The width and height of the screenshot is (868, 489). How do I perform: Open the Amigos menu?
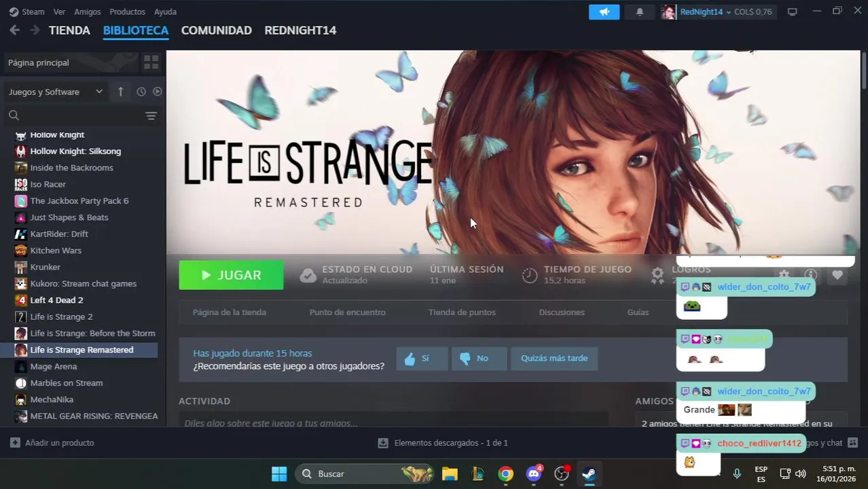[x=87, y=12]
